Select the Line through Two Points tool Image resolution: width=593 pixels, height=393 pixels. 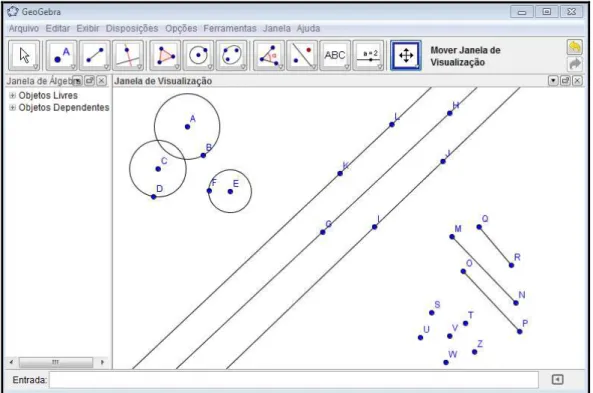pos(95,56)
